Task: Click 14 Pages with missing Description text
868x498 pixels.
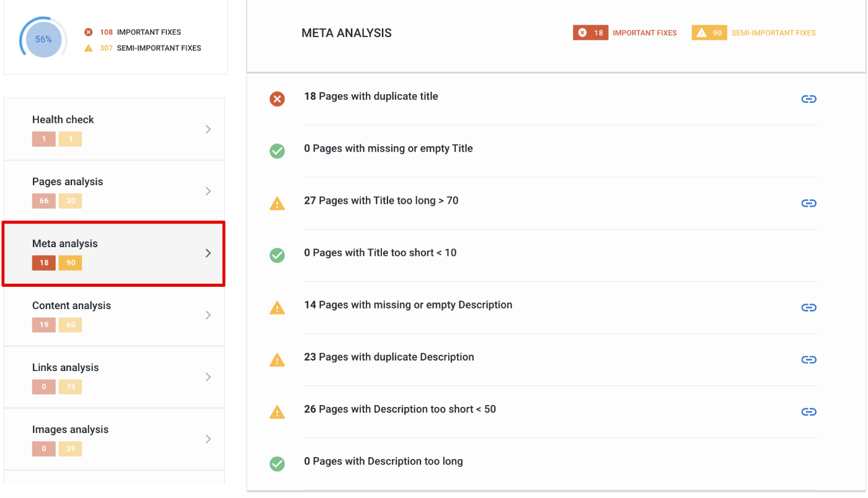Action: [408, 305]
